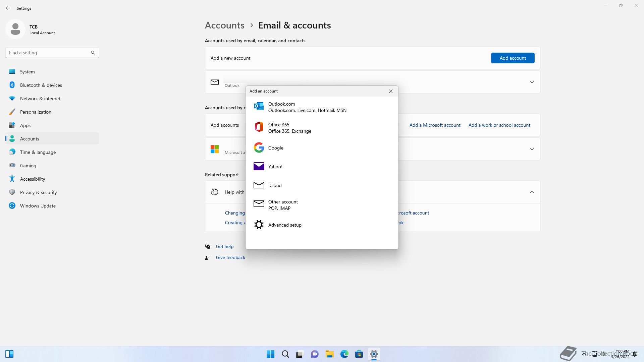Open Accessibility settings
The image size is (644, 362).
coord(52,179)
